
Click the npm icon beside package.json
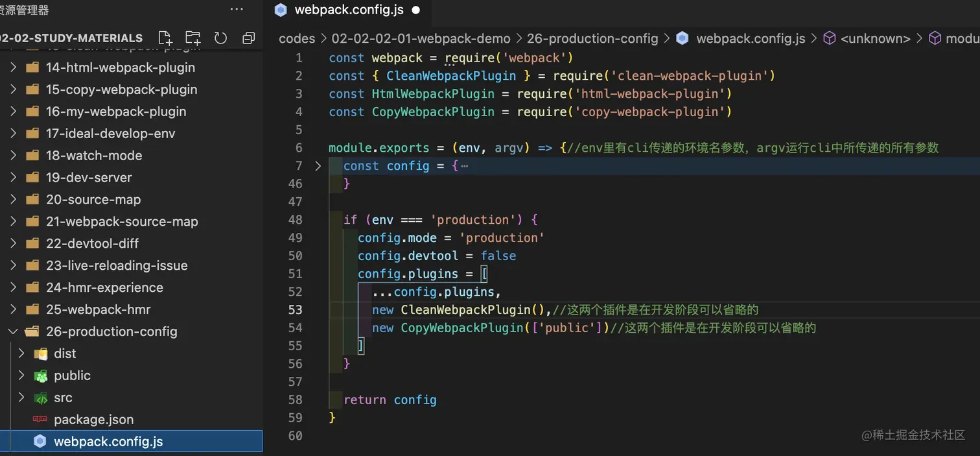(40, 420)
